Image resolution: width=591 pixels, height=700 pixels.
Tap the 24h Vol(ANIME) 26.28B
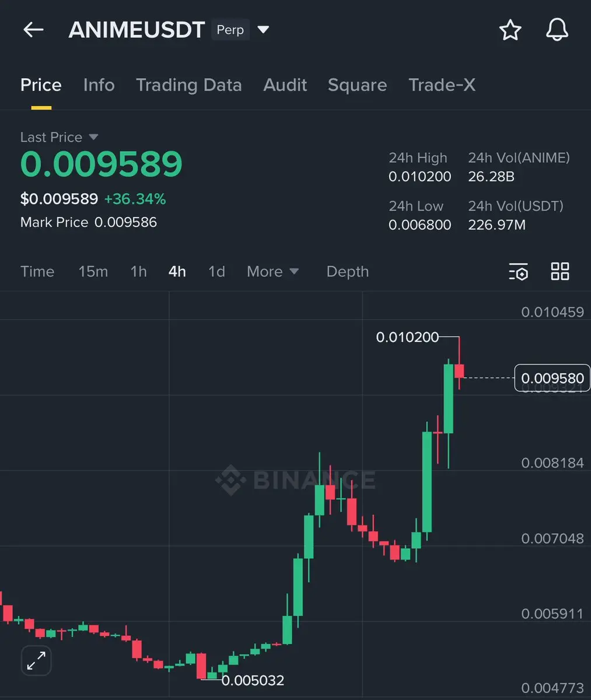click(491, 177)
